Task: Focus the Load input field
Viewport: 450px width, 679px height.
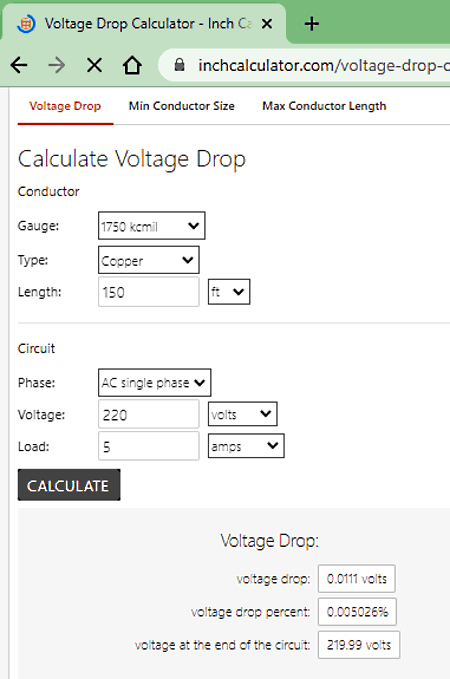Action: [x=149, y=446]
